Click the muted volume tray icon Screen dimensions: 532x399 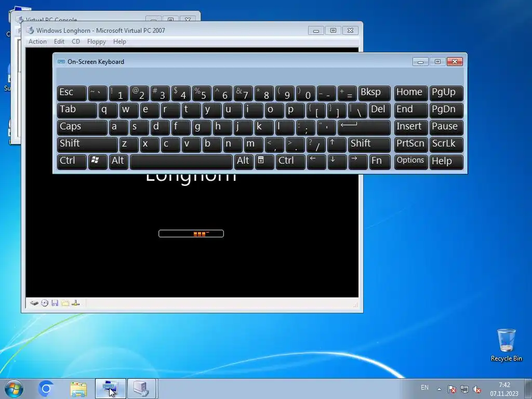pos(477,389)
